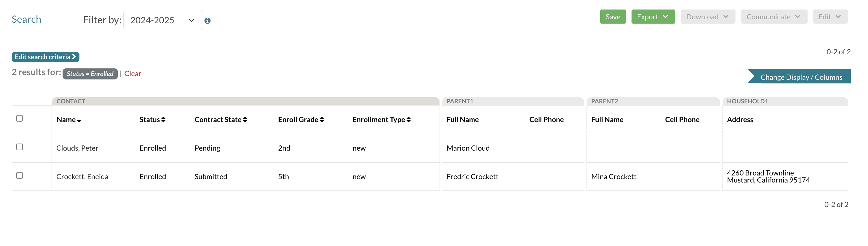868x246 pixels.
Task: Click the Status = Enrolled filter tag
Action: 90,74
